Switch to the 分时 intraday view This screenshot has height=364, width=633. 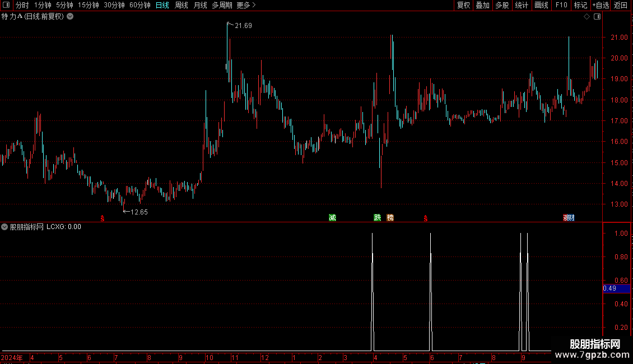tap(22, 5)
